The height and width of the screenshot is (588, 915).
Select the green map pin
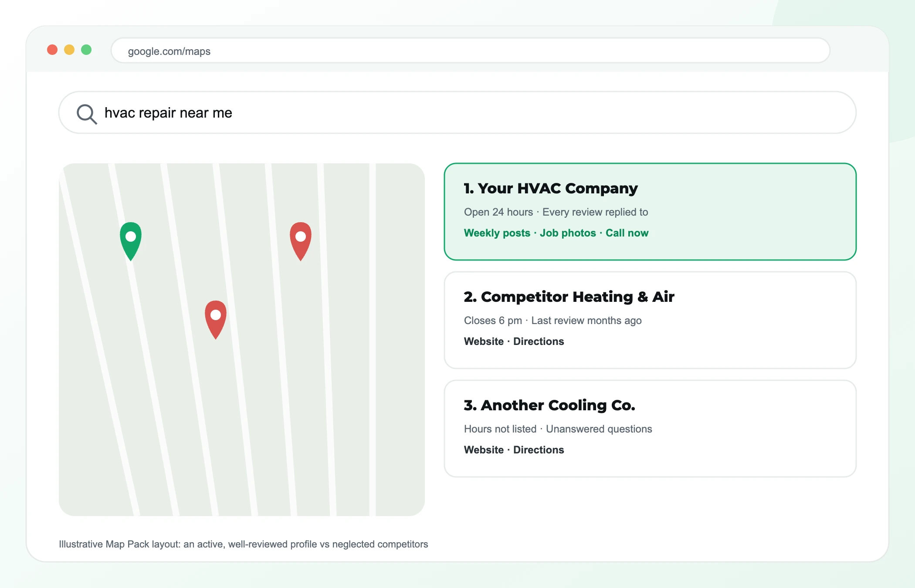(131, 241)
